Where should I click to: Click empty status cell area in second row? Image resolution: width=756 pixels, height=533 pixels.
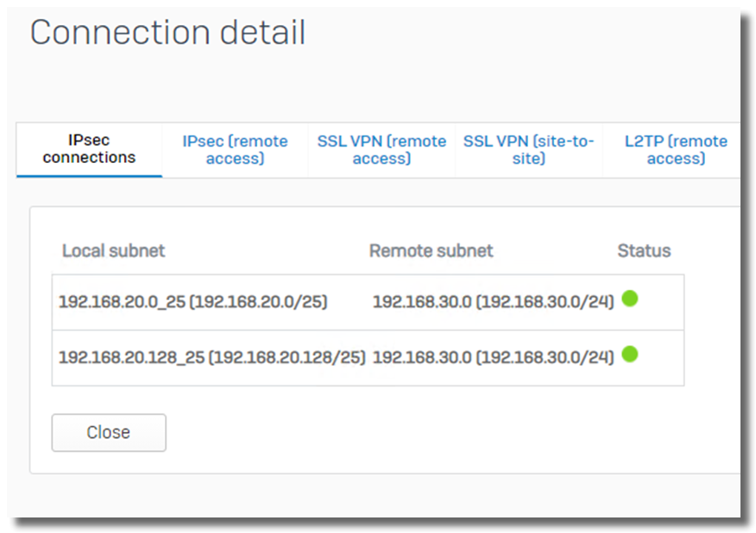[661, 358]
